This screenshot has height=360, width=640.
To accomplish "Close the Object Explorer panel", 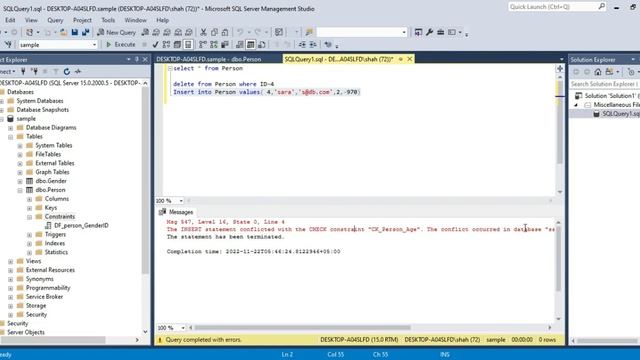I will click(x=145, y=59).
